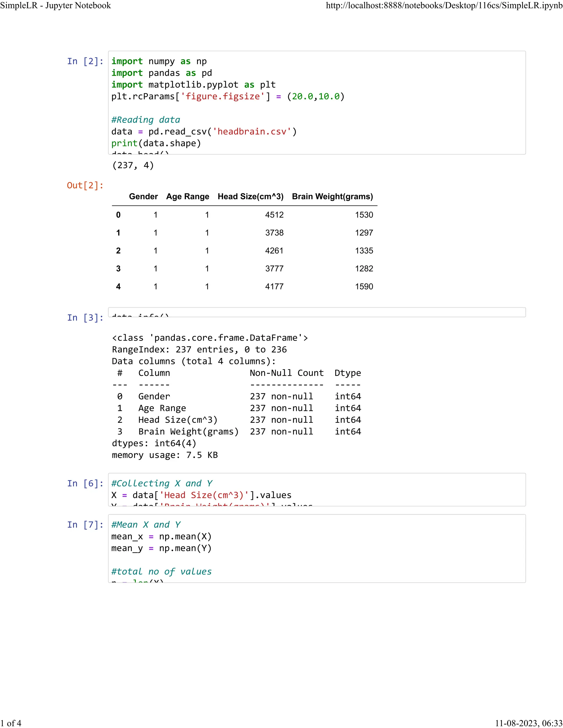Click the Head Size(cm^3) column header
This screenshot has height=728, width=563.
coord(250,196)
